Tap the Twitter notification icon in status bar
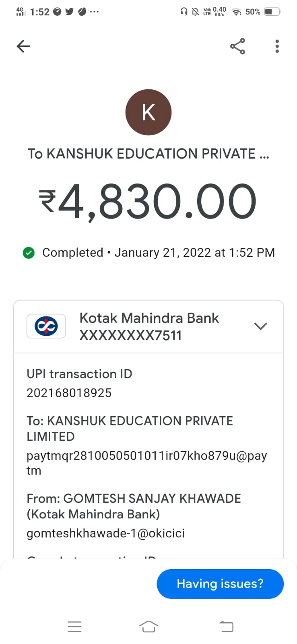 (70, 12)
